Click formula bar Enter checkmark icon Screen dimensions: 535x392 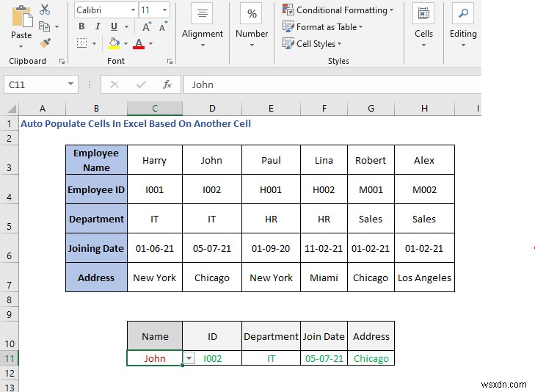point(141,84)
